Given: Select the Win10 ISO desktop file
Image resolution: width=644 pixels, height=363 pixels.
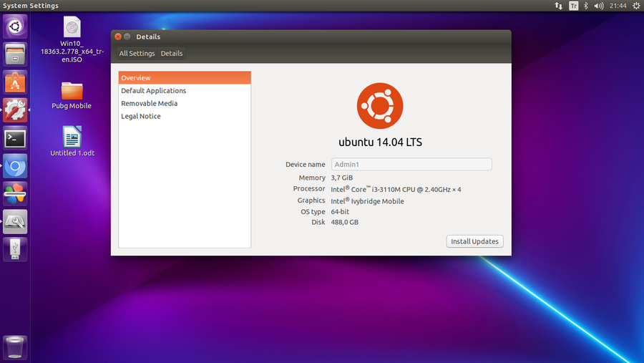Looking at the screenshot, I should [x=72, y=39].
